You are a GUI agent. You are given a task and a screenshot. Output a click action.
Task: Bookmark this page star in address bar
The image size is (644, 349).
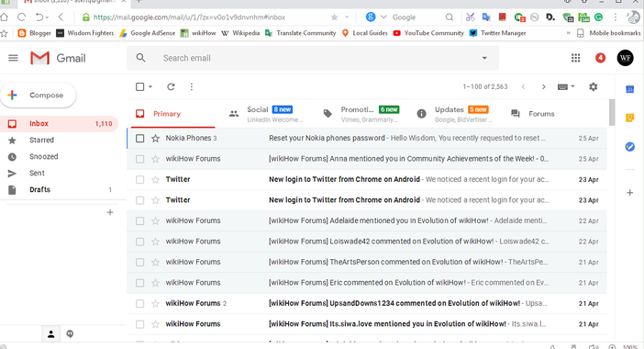(334, 17)
